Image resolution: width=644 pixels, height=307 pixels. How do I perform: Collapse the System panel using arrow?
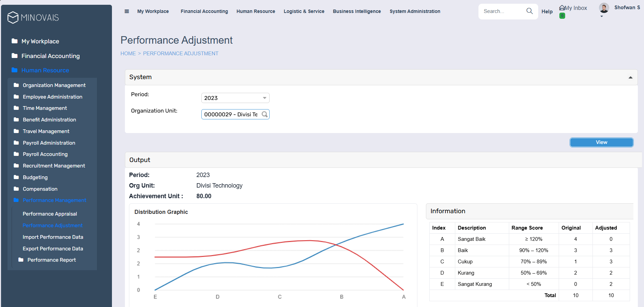pyautogui.click(x=630, y=77)
